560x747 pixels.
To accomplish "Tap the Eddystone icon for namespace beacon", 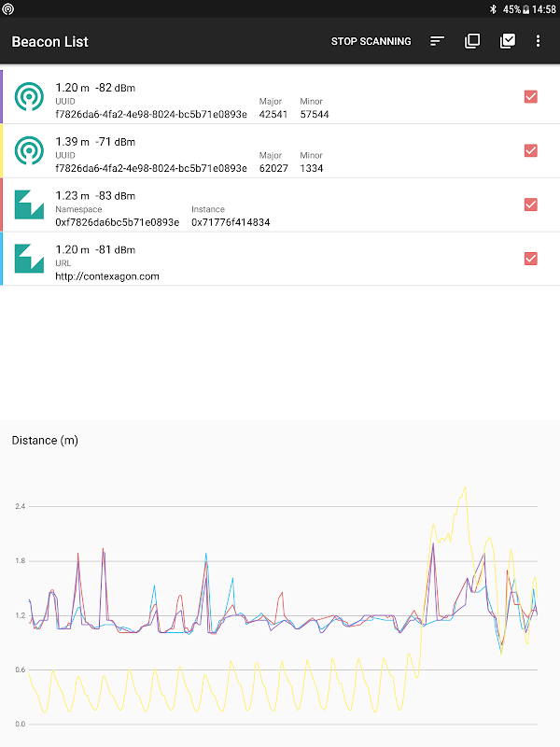I will point(30,204).
